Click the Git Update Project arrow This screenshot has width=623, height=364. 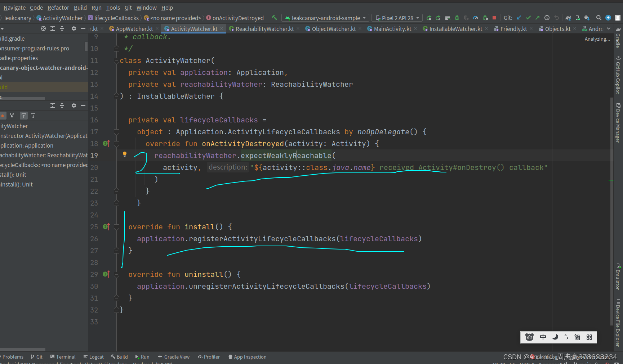click(519, 18)
